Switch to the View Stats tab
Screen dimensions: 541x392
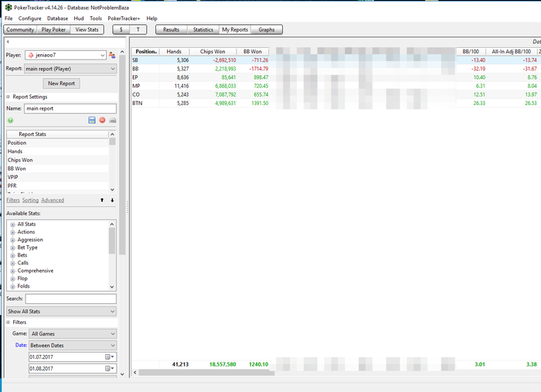[x=87, y=29]
